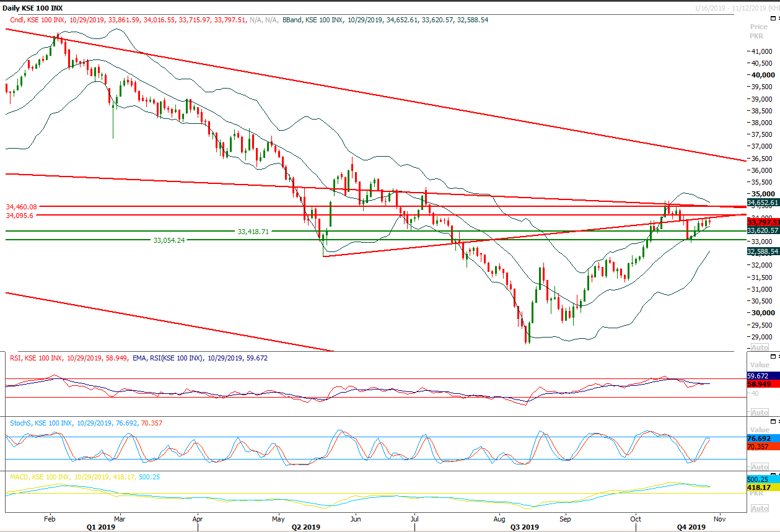Click the yellow 418.17 MACD value tag
This screenshot has height=532, width=780.
763,487
